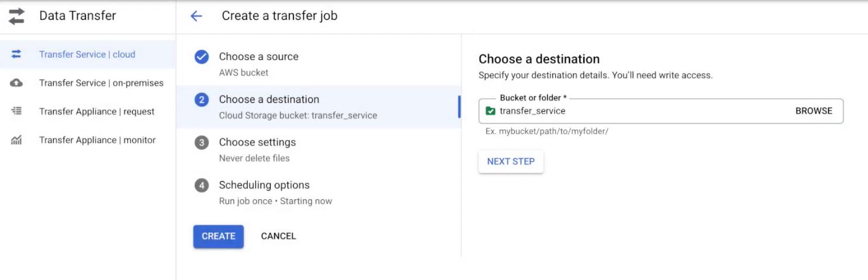The image size is (868, 280).
Task: Click the CREATE button
Action: (x=219, y=236)
